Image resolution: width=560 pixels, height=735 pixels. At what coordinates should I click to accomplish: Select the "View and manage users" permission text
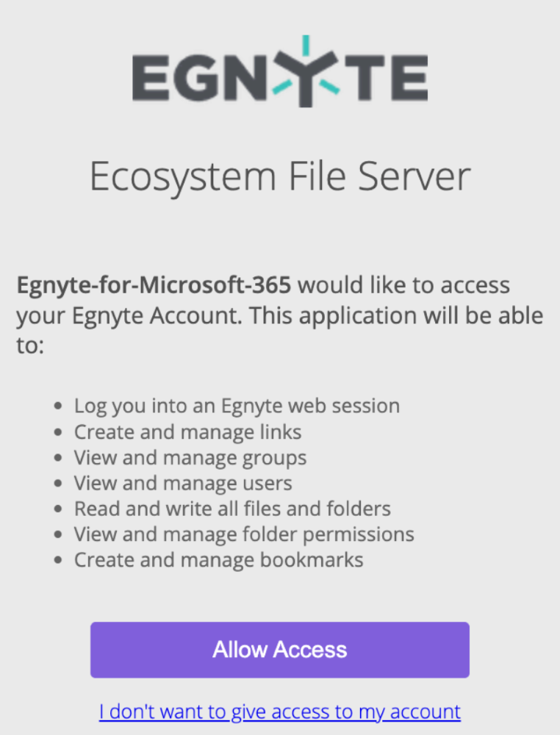[183, 483]
